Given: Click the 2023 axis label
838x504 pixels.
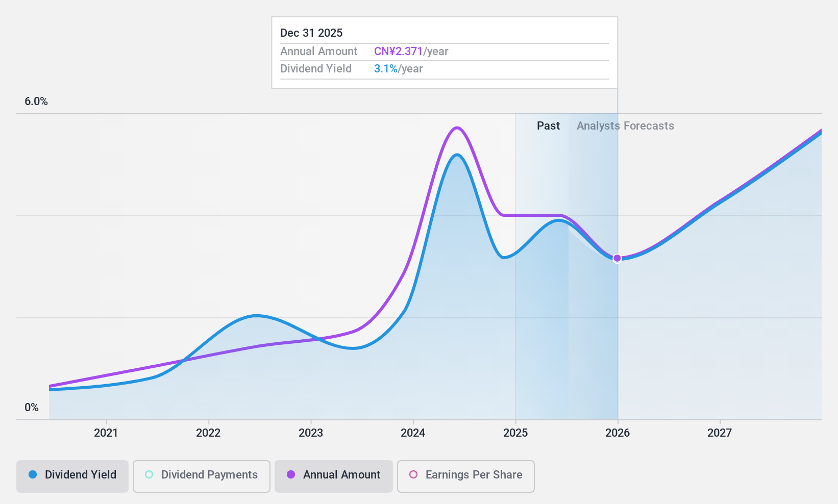Looking at the screenshot, I should [x=311, y=433].
